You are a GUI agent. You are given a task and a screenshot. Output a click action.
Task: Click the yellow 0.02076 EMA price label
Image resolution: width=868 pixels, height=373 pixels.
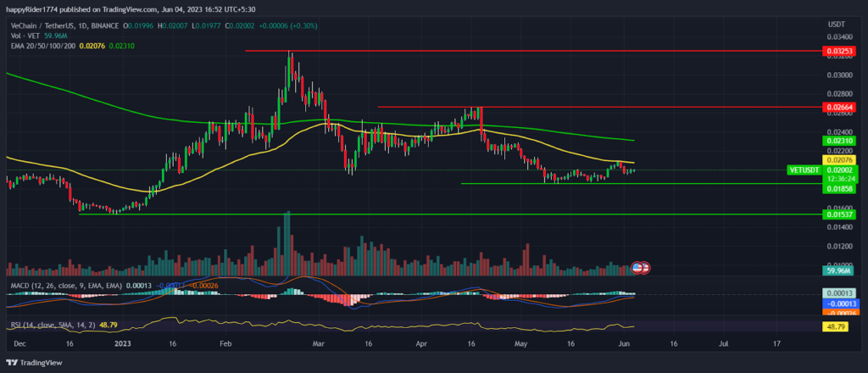tap(840, 159)
